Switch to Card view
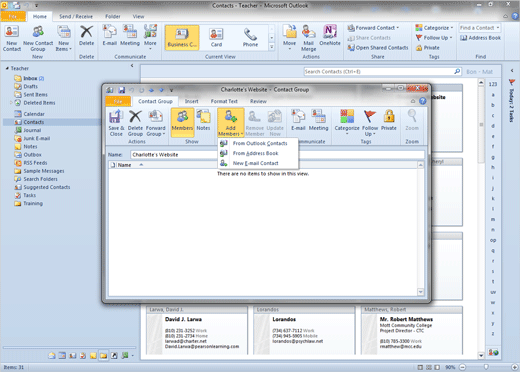The image size is (520, 372). click(x=216, y=38)
